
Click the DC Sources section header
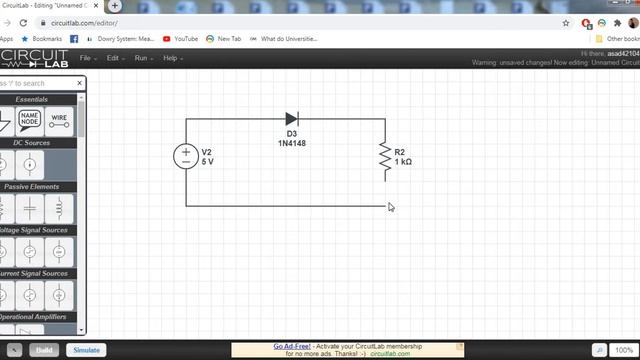click(38, 143)
